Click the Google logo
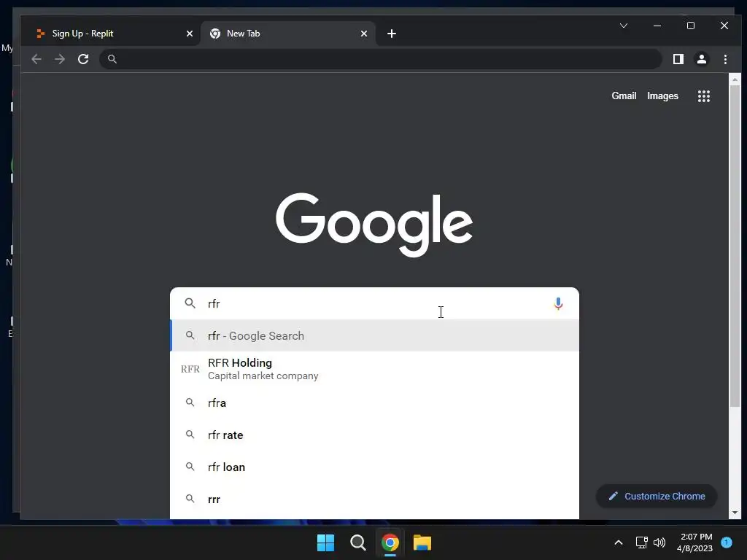Viewport: 747px width, 560px height. [374, 225]
